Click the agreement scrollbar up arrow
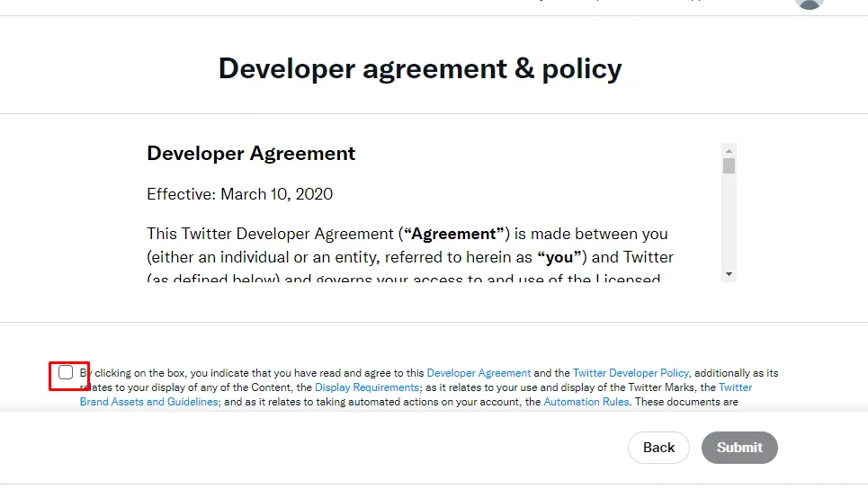This screenshot has width=868, height=498. coord(729,150)
